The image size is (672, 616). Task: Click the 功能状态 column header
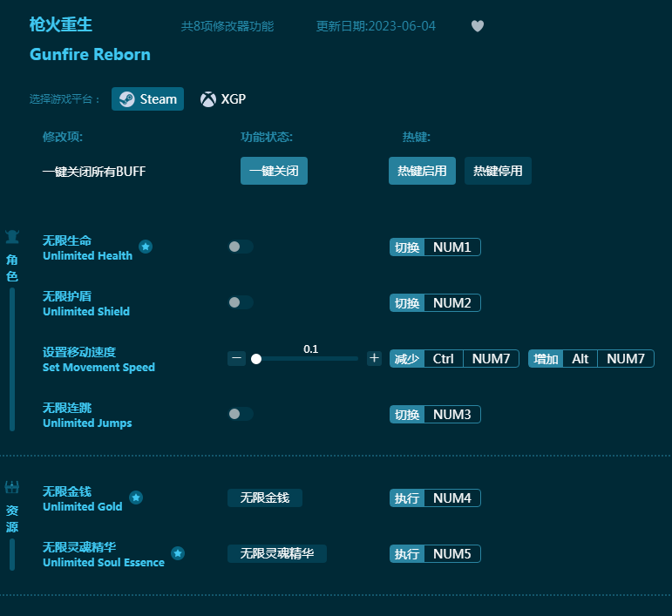pyautogui.click(x=267, y=137)
